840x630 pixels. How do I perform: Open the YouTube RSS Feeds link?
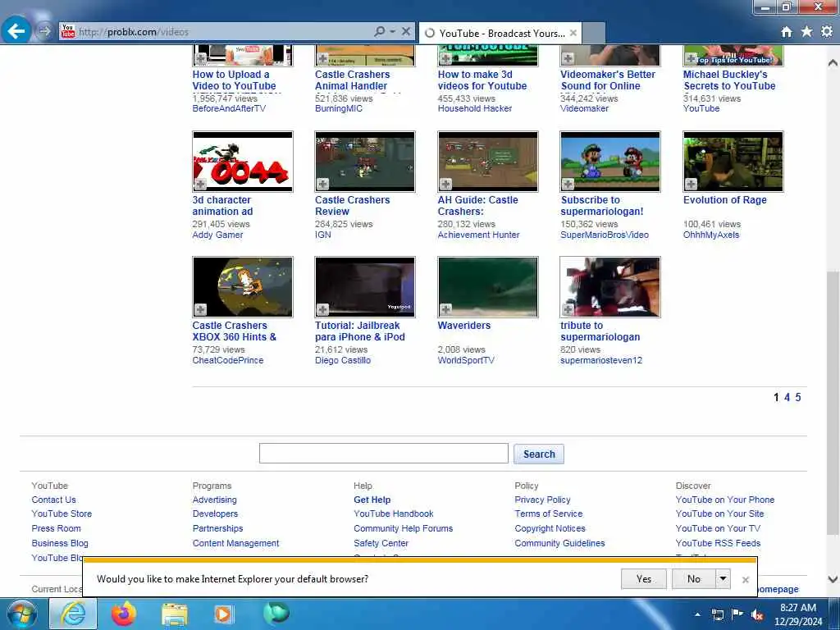718,543
